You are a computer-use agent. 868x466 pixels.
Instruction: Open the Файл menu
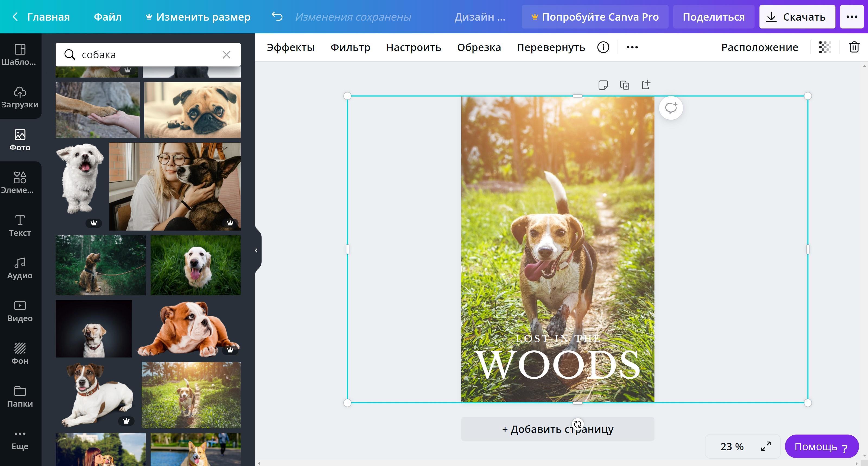107,17
